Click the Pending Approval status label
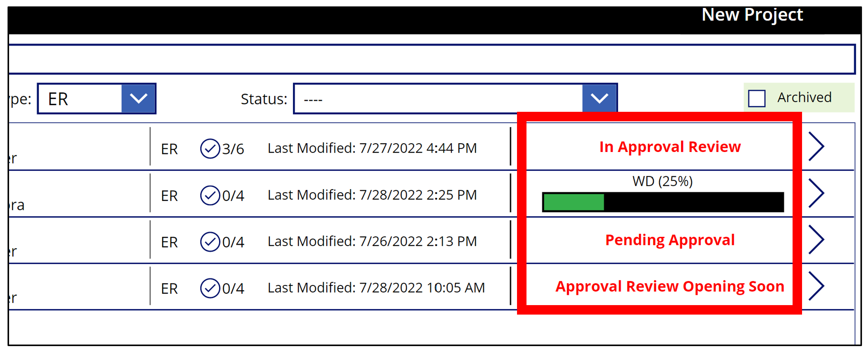This screenshot has width=868, height=354. pyautogui.click(x=670, y=240)
